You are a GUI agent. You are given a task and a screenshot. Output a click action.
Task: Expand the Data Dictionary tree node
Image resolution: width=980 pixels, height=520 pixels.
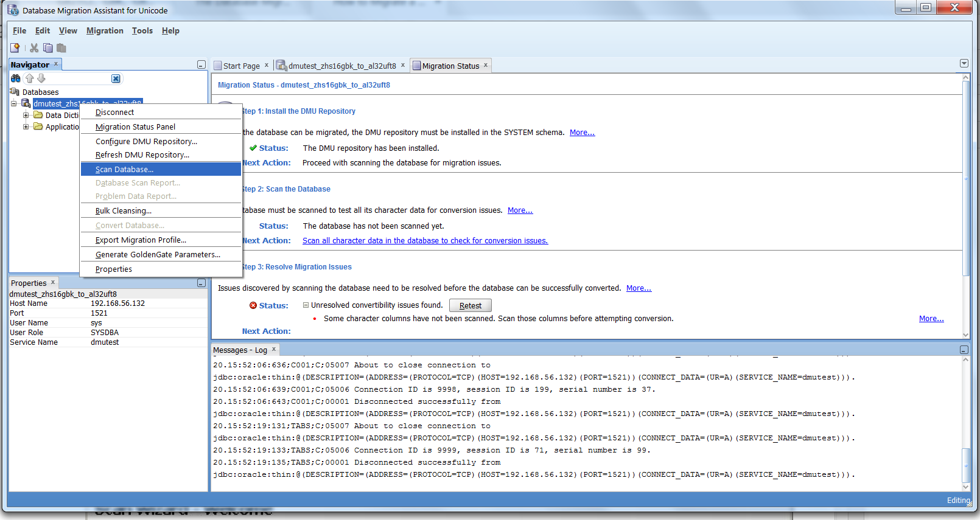26,115
